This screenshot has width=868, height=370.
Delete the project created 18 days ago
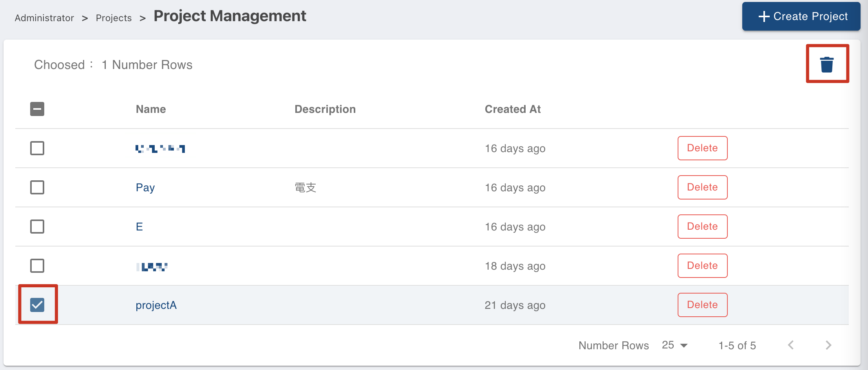(702, 266)
